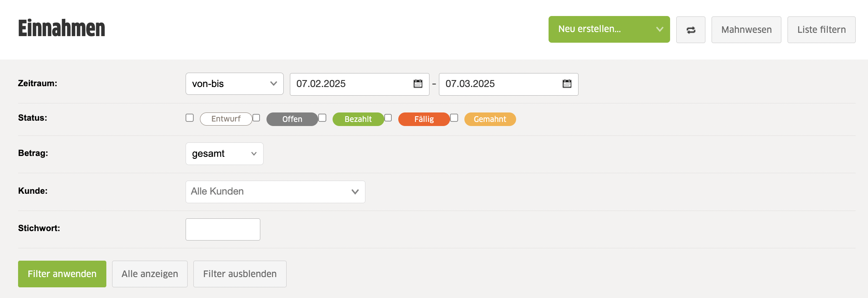Tick the checkbox left of Offen

coord(256,118)
